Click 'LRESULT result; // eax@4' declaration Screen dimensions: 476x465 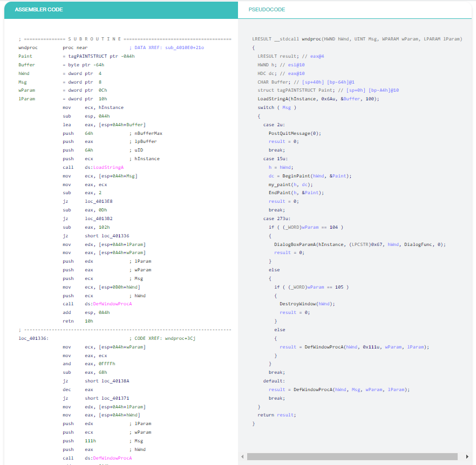291,56
